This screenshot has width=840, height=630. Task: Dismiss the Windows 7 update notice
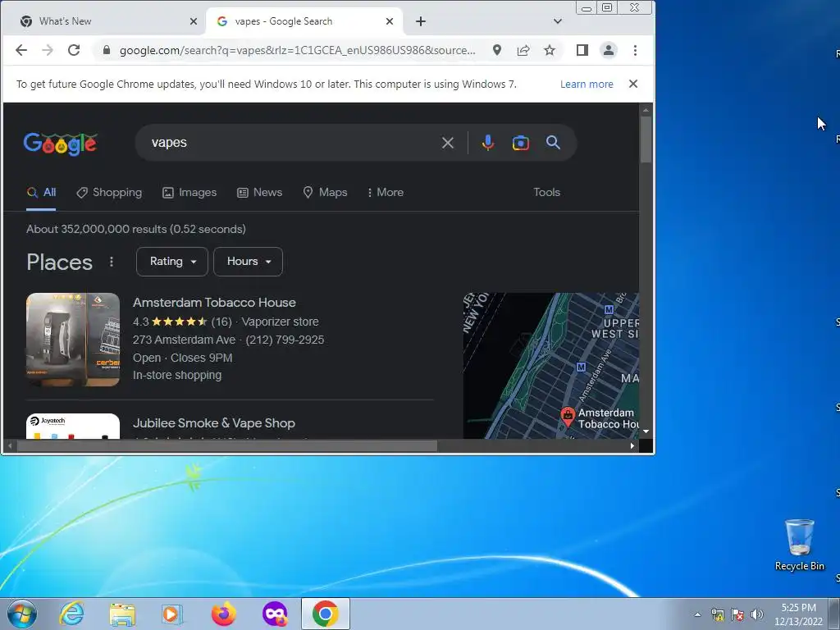[x=633, y=84]
